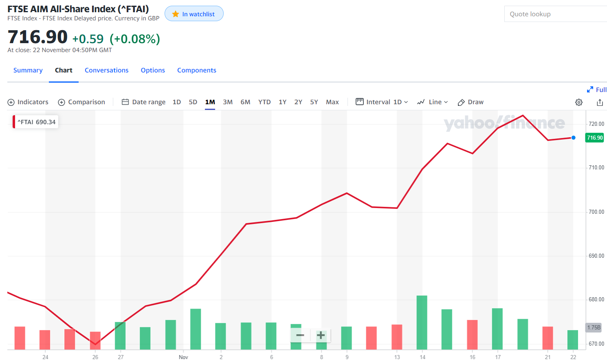Click the 720.00 y-axis label
The height and width of the screenshot is (364, 607).
click(x=596, y=124)
